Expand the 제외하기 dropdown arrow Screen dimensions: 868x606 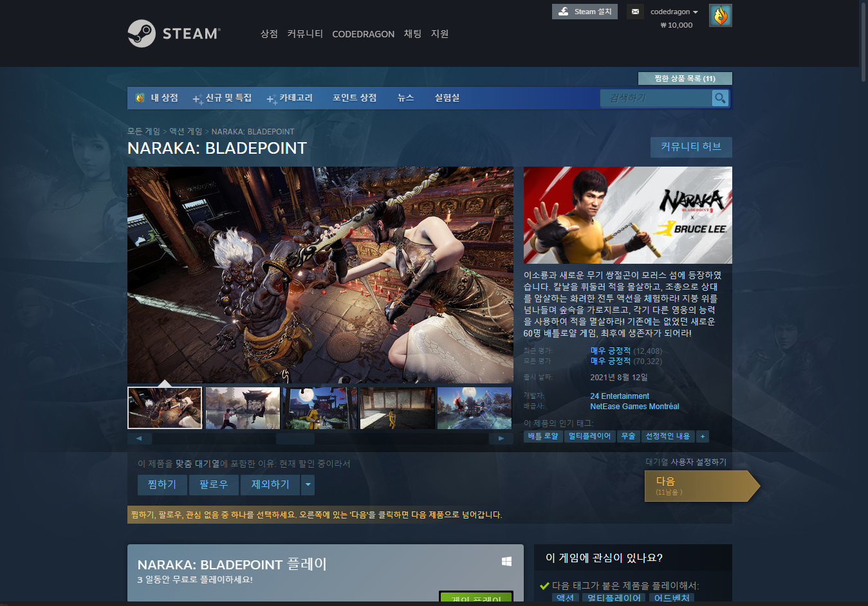[x=308, y=484]
